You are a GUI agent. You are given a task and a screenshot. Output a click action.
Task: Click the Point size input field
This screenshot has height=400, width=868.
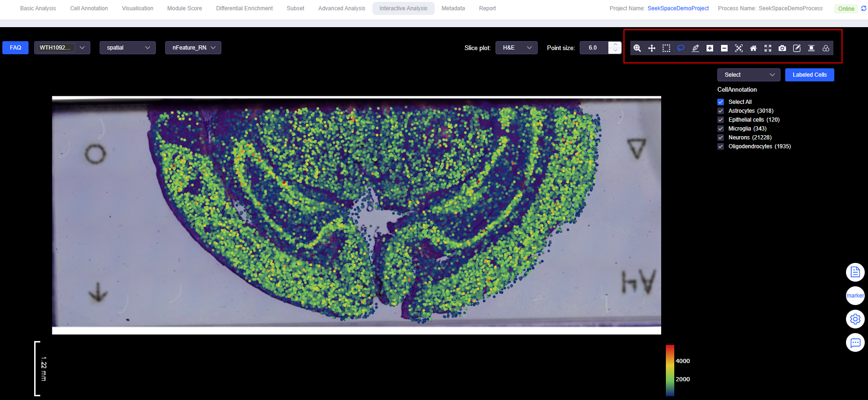594,48
